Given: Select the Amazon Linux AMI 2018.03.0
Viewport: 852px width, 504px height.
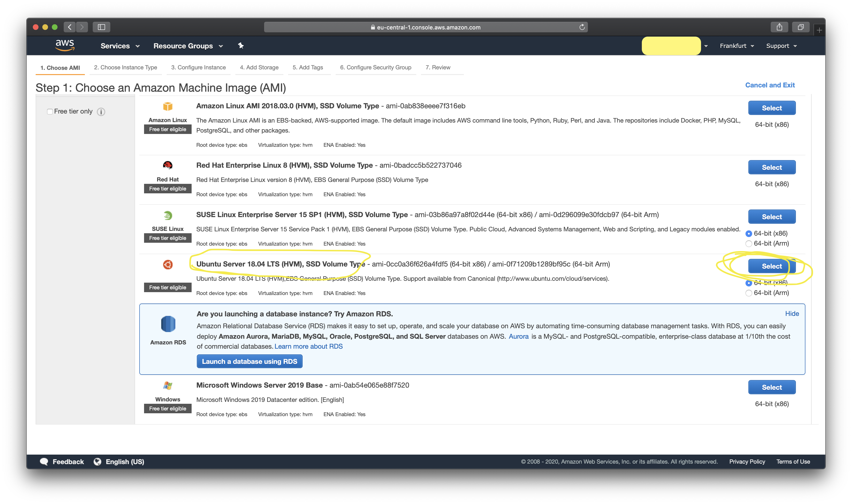Looking at the screenshot, I should pos(771,108).
